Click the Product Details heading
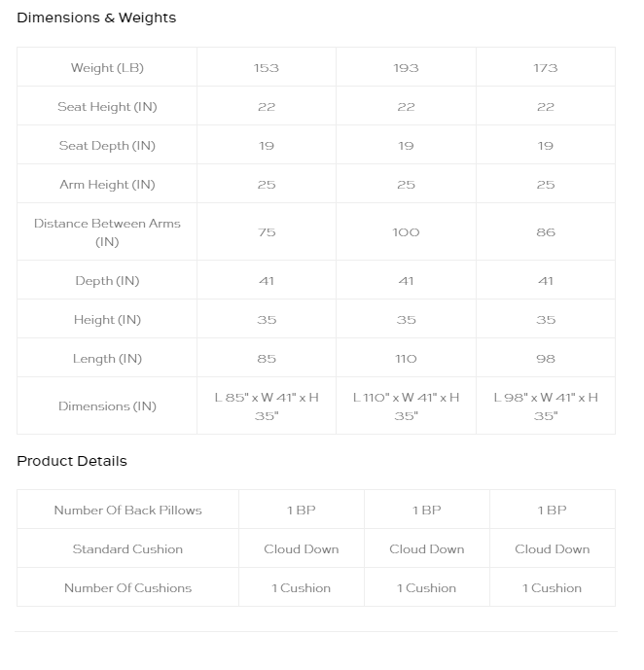This screenshot has width=644, height=670. tap(72, 461)
